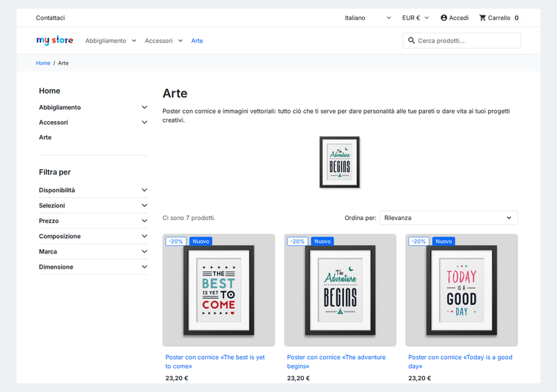Open the Ordina per Rilevanza dropdown
The image size is (557, 392).
pos(448,218)
